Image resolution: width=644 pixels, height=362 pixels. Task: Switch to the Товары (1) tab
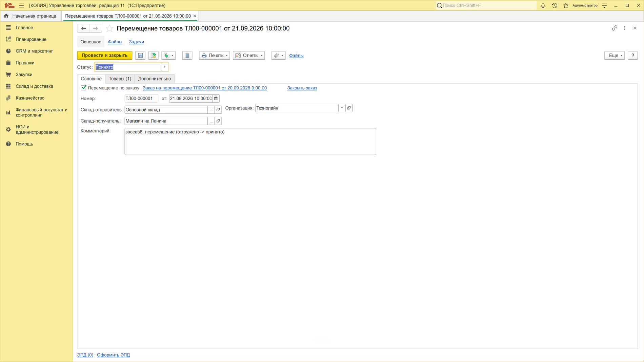[120, 79]
